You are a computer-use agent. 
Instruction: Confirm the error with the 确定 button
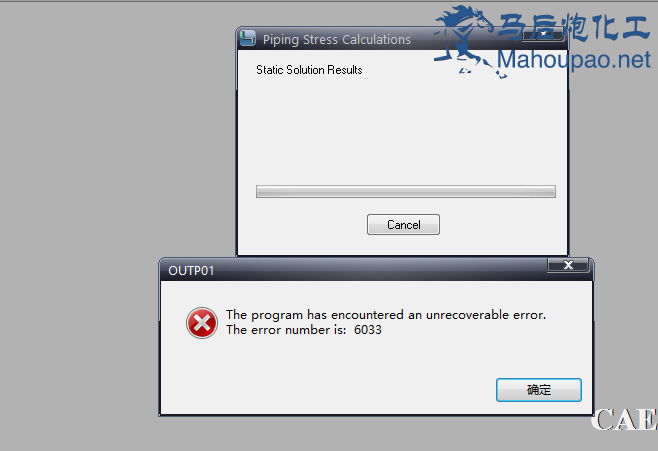[538, 390]
